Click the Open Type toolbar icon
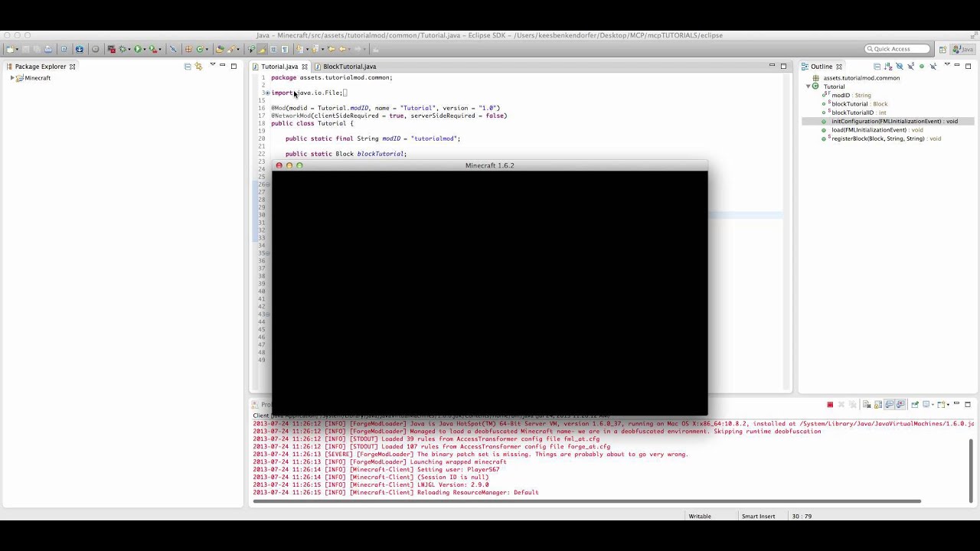The width and height of the screenshot is (980, 551). point(220,49)
